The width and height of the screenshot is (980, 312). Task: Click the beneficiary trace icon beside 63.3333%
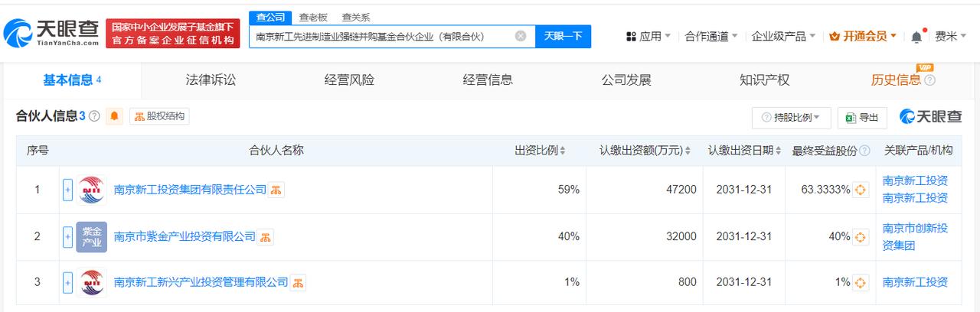pyautogui.click(x=861, y=190)
